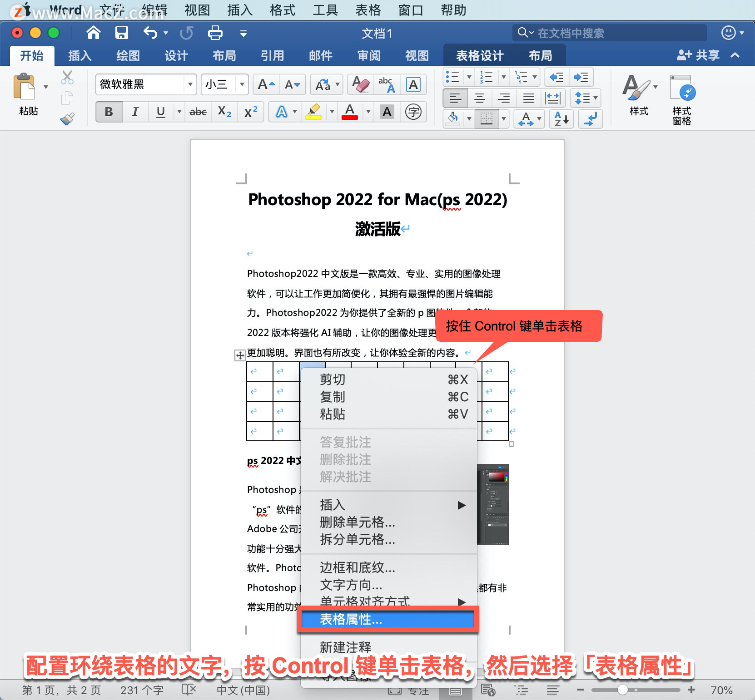Justify the paragraph text
Image resolution: width=755 pixels, height=700 pixels.
pyautogui.click(x=528, y=98)
